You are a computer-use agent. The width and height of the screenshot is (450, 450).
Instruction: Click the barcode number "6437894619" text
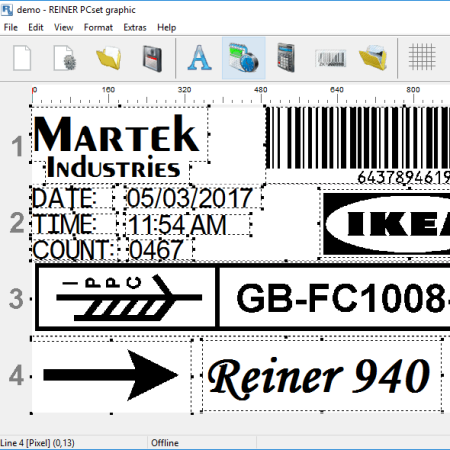403,177
